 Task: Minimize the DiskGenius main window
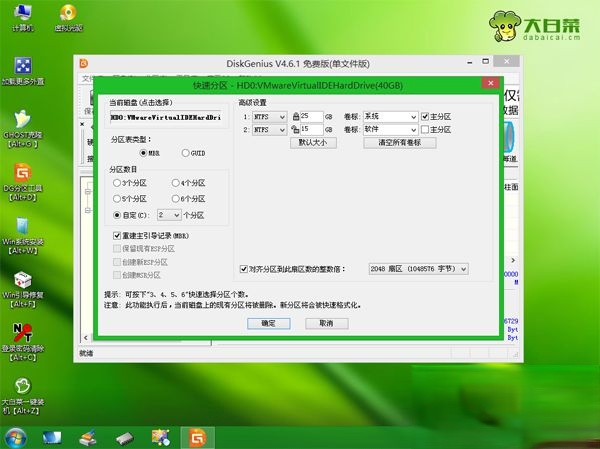coord(470,62)
